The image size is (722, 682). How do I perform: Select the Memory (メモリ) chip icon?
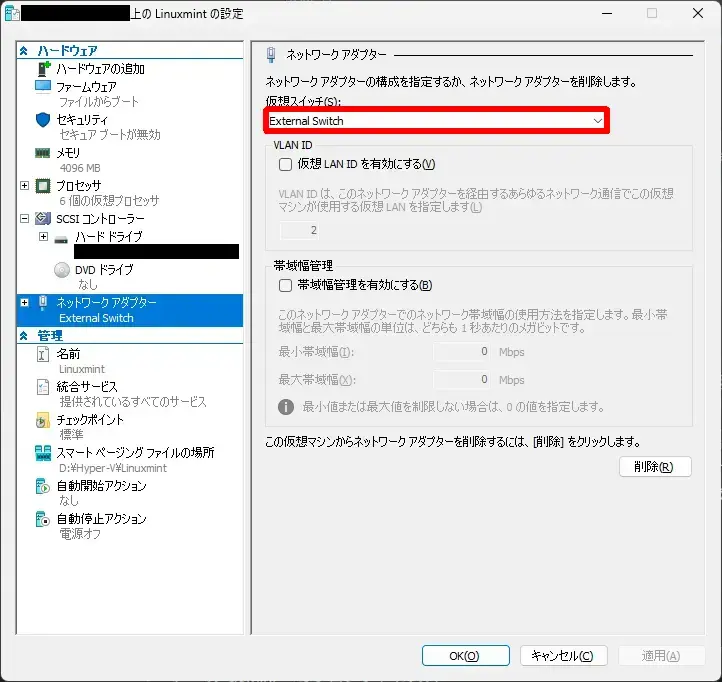point(43,152)
